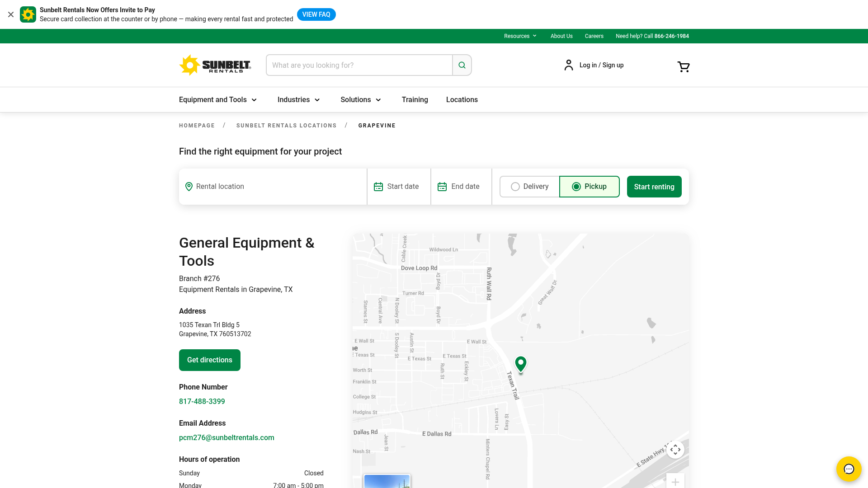868x488 pixels.
Task: Expand the Resources dropdown
Action: click(x=520, y=36)
